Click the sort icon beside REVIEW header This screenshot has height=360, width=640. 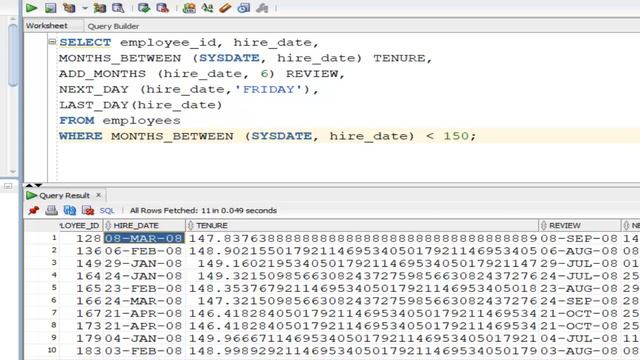543,225
